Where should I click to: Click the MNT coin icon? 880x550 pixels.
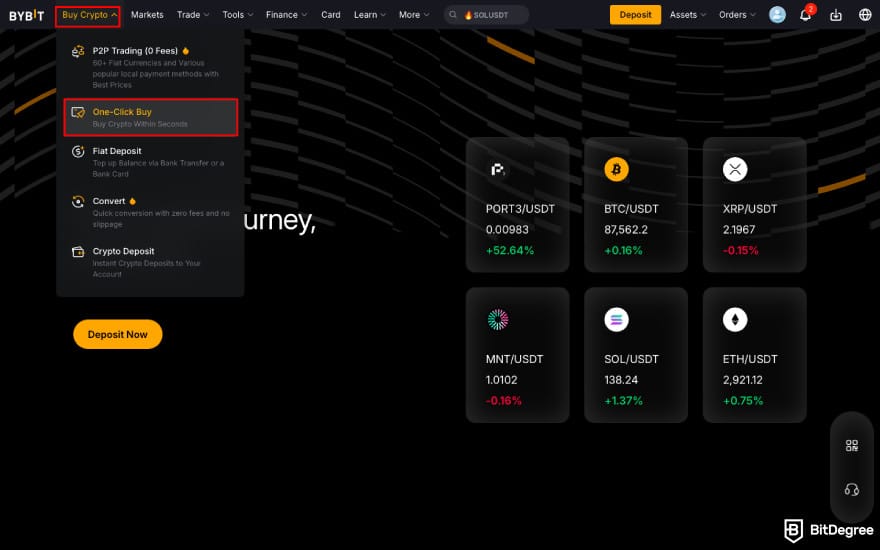point(498,319)
